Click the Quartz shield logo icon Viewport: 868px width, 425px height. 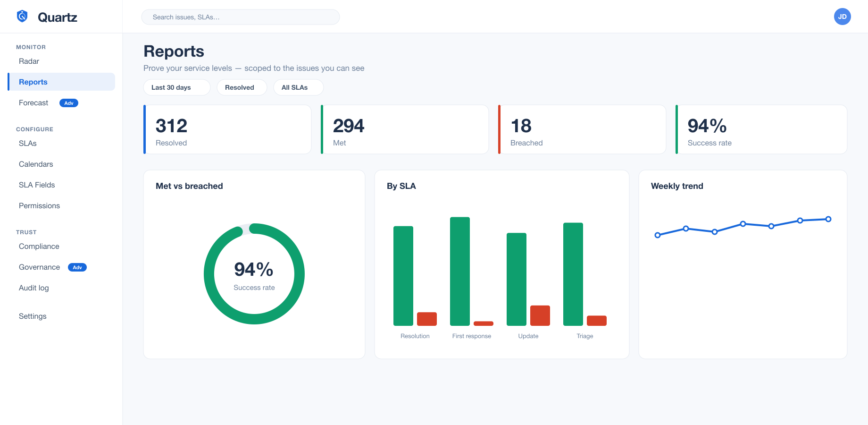[x=22, y=17]
